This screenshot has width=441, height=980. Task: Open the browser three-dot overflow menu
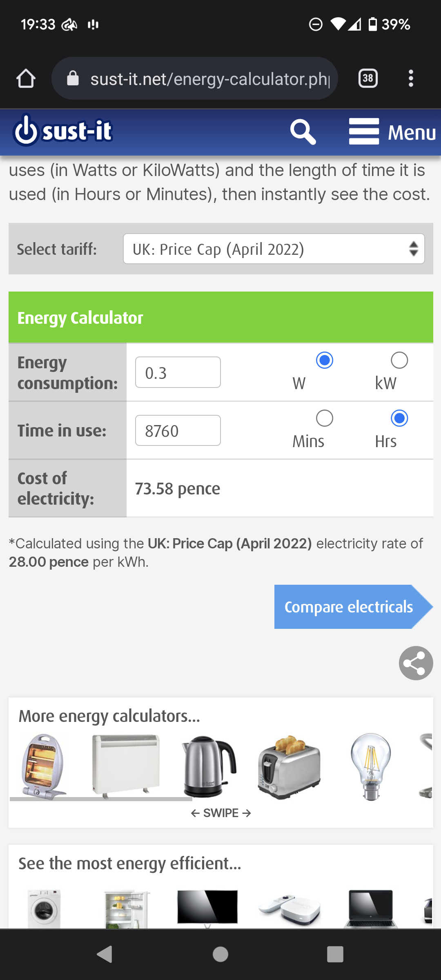[x=411, y=78]
